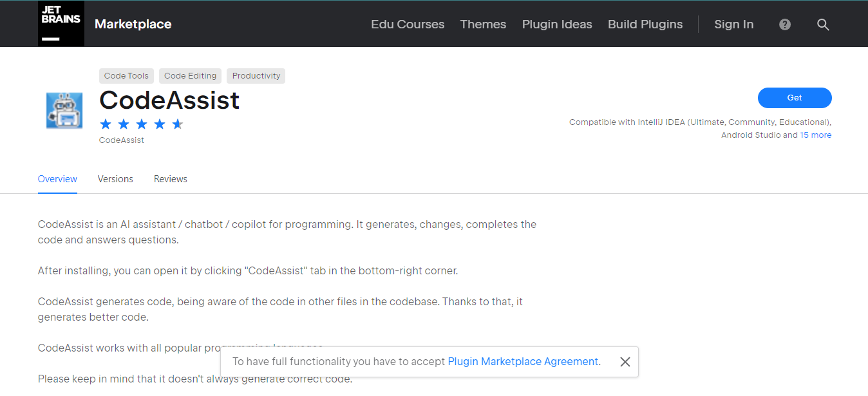The width and height of the screenshot is (868, 396).
Task: Filter by the Code Editing tag
Action: click(190, 76)
